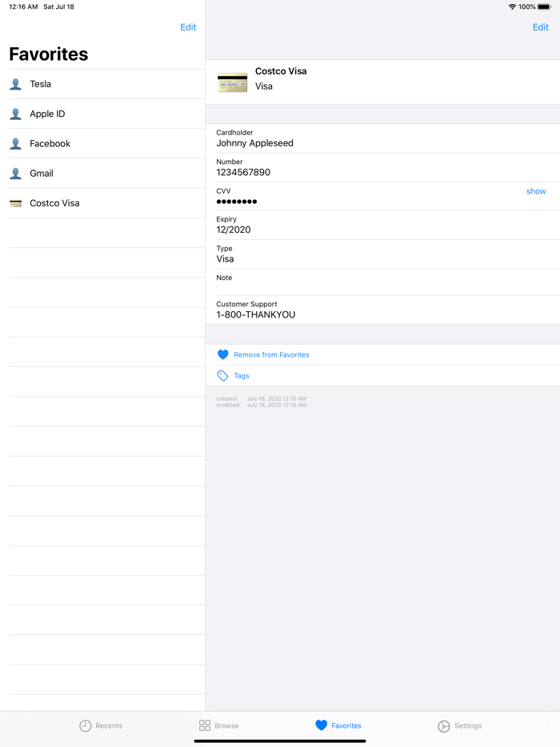
Task: Click the Apple ID person icon
Action: [16, 114]
